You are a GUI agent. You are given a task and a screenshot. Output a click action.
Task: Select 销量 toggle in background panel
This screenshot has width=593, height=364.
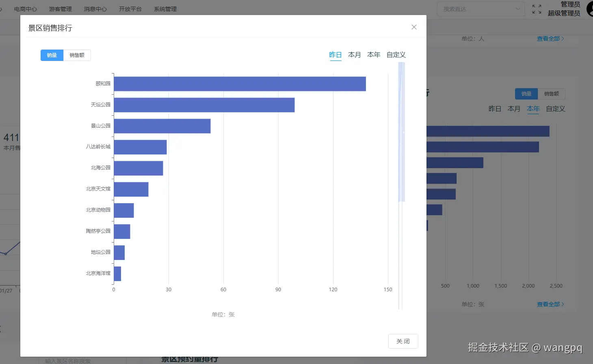pyautogui.click(x=526, y=94)
